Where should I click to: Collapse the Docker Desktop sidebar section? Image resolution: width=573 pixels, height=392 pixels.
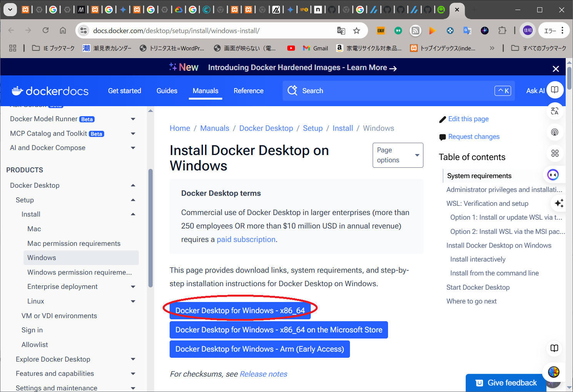pos(133,185)
